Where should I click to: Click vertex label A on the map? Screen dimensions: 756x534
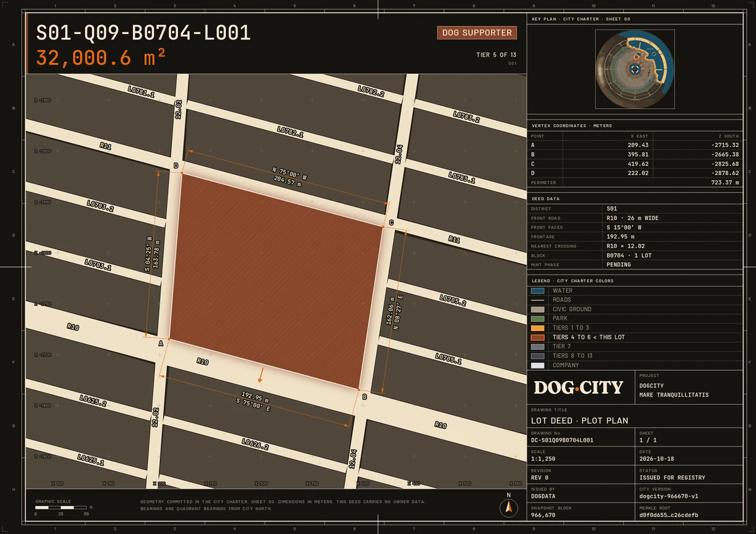point(161,343)
